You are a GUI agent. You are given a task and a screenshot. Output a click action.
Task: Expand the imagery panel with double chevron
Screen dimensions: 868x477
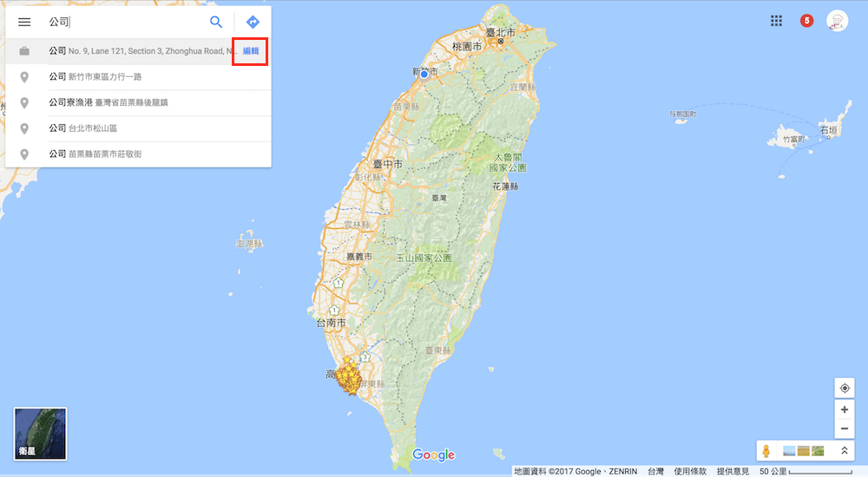[x=844, y=451]
